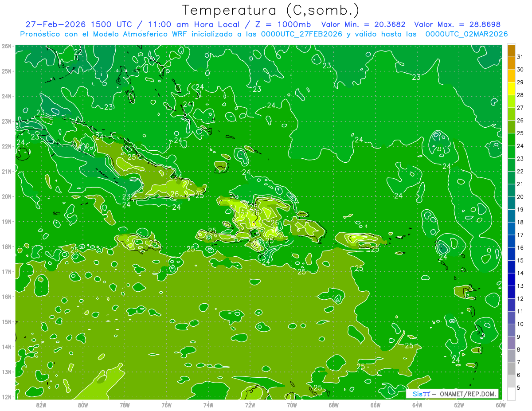Viewport: 532px width, 411px height.
Task: Pick the amber swatch between 29 and 30
Action: point(511,76)
